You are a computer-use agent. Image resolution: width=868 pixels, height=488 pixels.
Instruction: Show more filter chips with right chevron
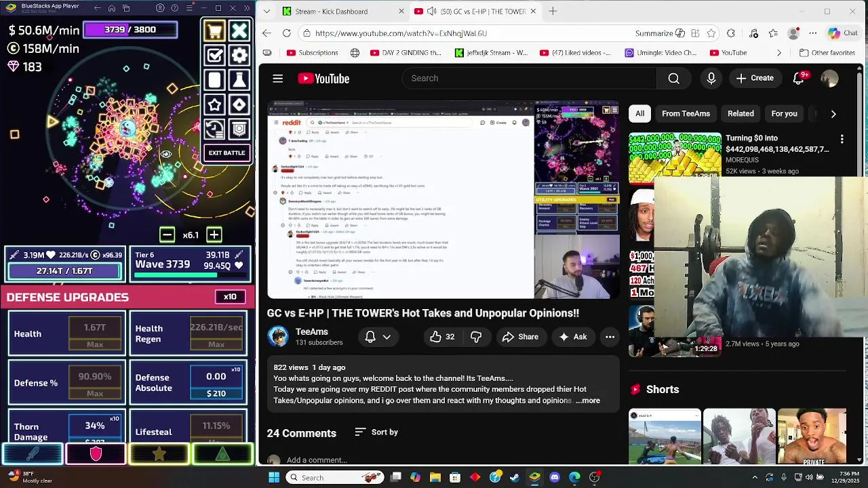833,114
